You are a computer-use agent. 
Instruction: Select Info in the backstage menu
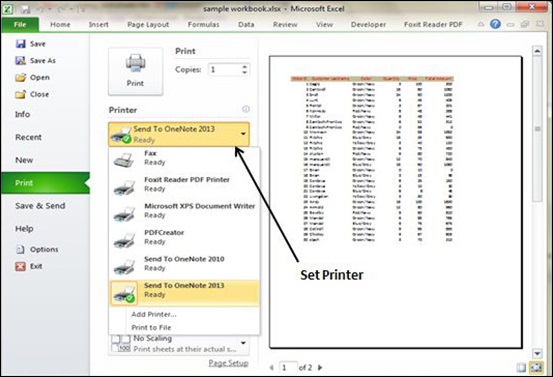tap(23, 114)
